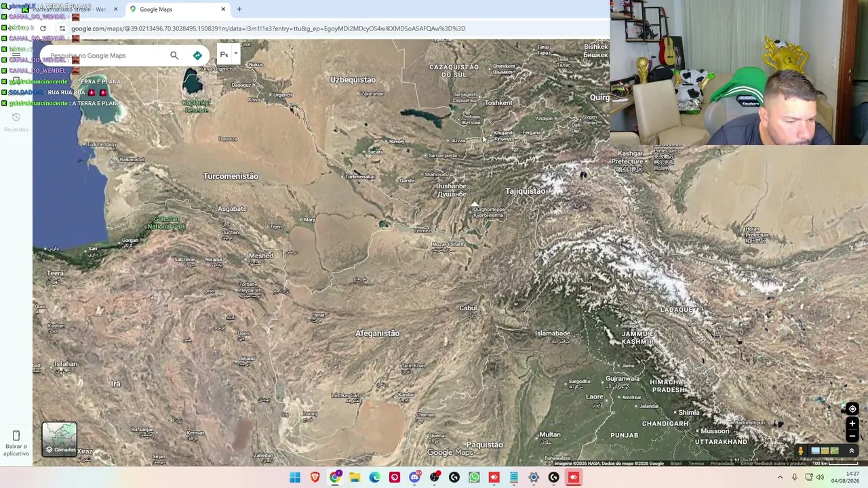Click the Cabul city label on map
The height and width of the screenshot is (488, 868).
coord(468,308)
